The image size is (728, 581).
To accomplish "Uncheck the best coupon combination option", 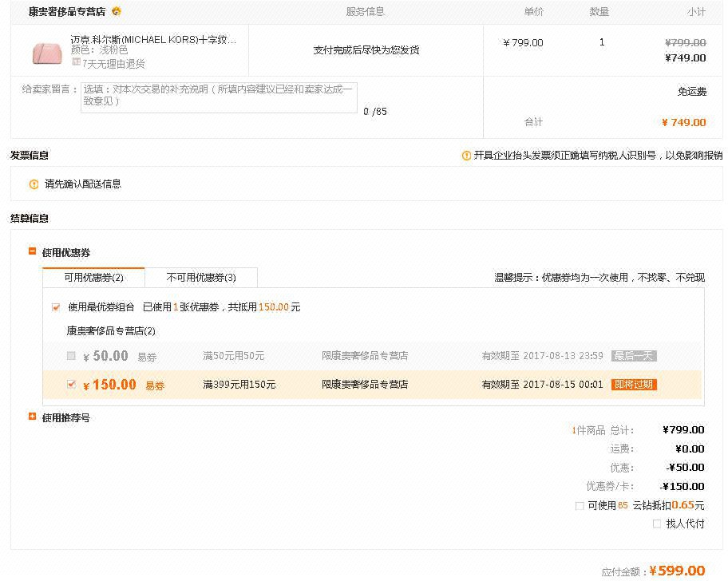I will pyautogui.click(x=56, y=306).
